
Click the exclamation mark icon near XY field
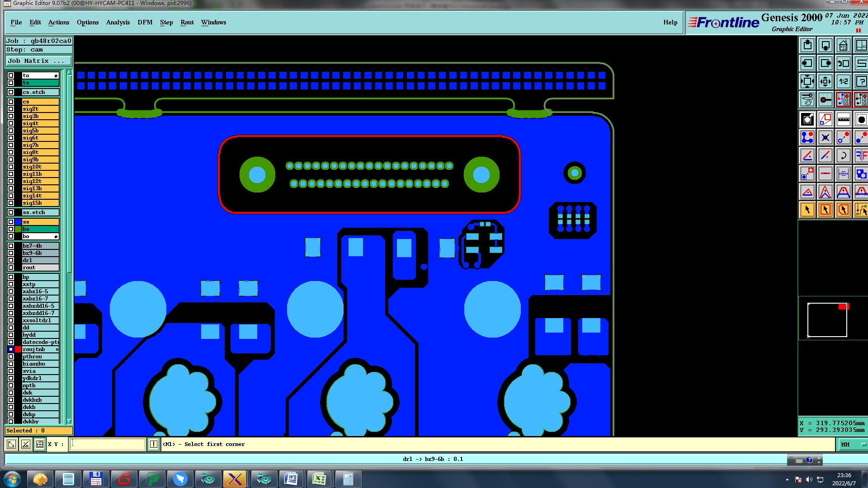click(x=154, y=444)
